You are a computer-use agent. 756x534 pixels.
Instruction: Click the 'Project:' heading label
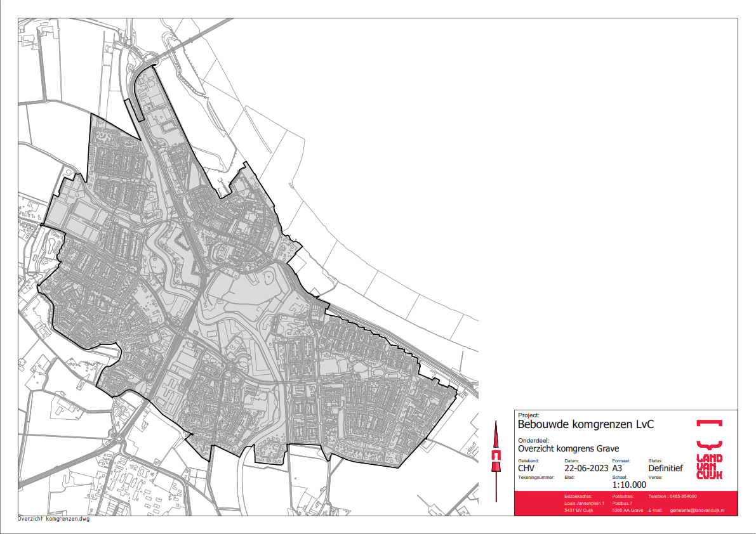(528, 415)
